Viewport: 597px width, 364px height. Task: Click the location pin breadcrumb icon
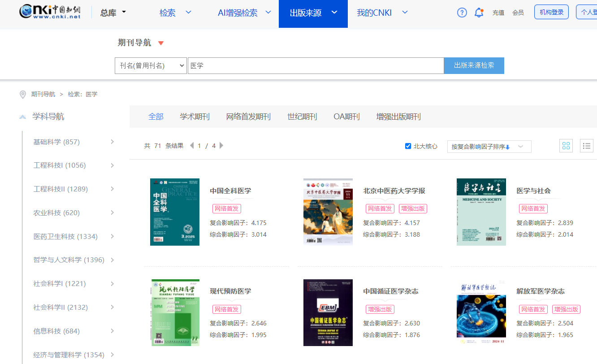[22, 94]
